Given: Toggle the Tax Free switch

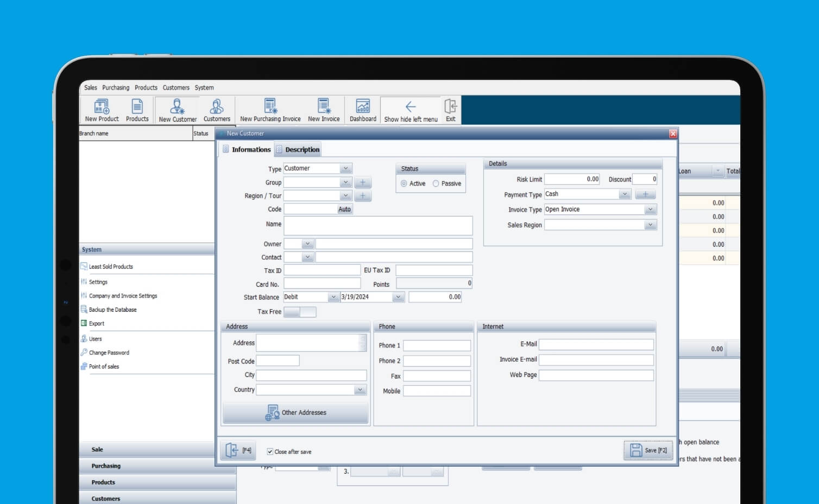Looking at the screenshot, I should pos(300,312).
